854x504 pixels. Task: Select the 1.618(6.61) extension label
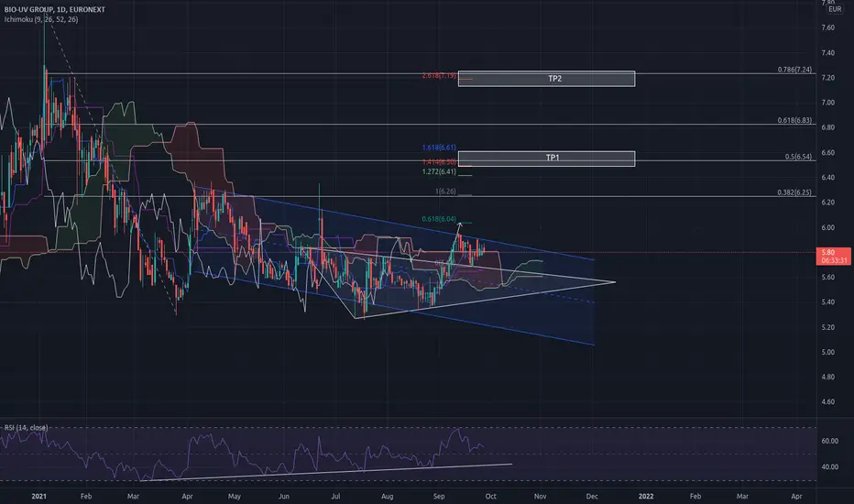[439, 148]
